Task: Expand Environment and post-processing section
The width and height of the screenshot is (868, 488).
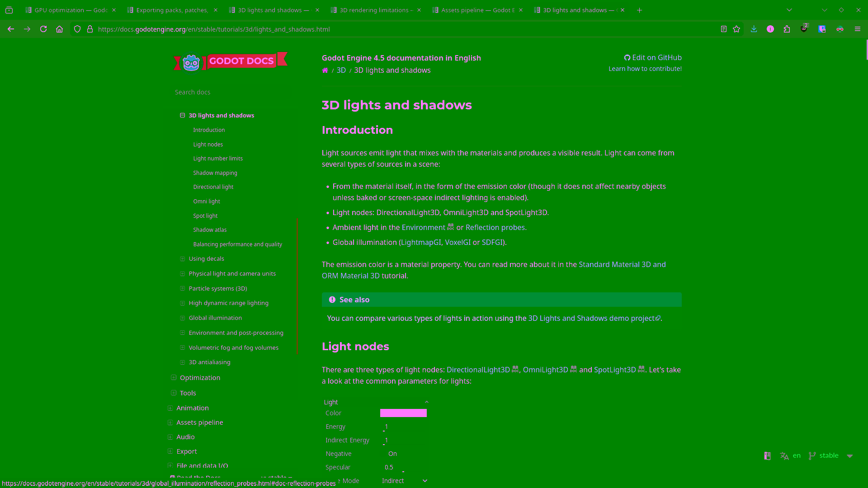Action: click(183, 333)
